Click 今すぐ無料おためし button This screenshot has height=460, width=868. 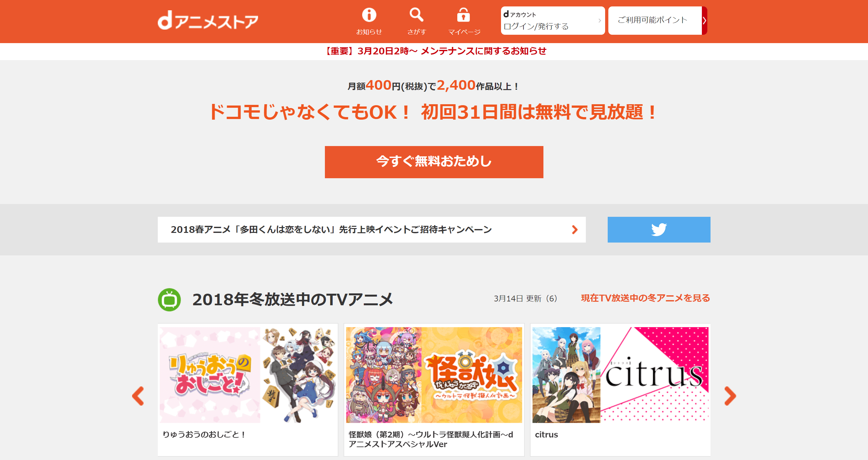pyautogui.click(x=434, y=162)
